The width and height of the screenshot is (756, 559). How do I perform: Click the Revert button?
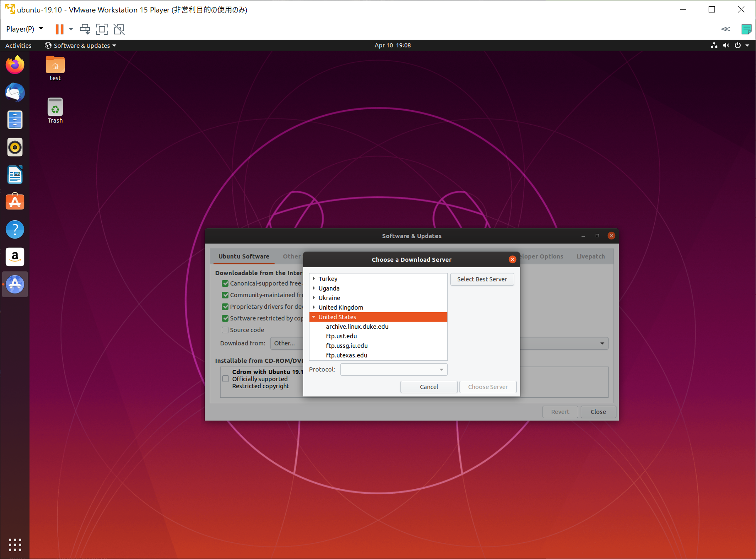pos(560,412)
